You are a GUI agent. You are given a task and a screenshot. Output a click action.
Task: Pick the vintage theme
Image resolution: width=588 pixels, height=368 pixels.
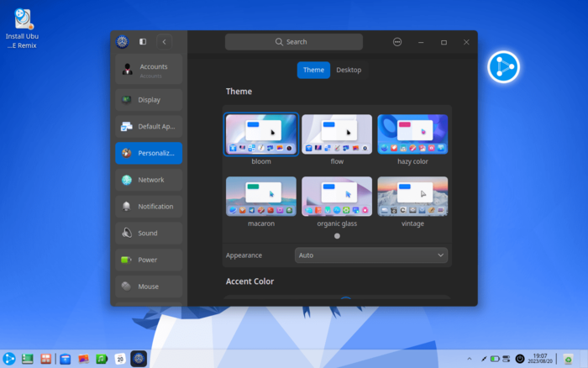tap(412, 197)
